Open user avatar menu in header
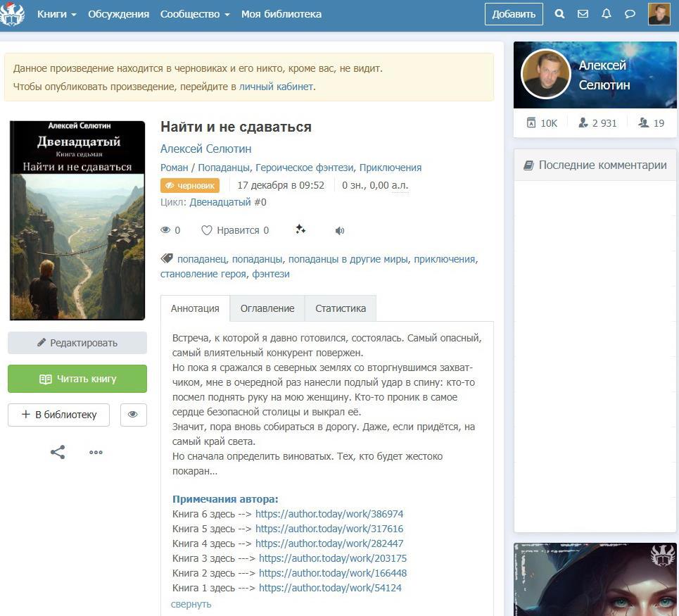 659,14
